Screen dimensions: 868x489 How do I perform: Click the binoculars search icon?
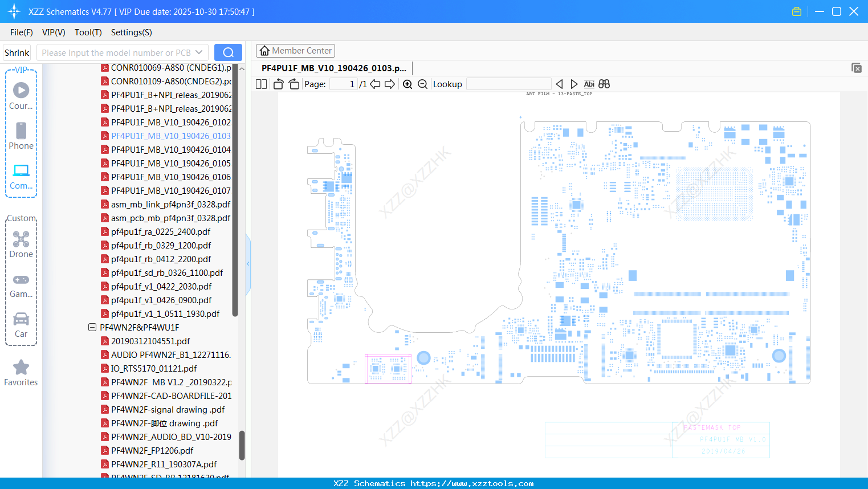tap(604, 84)
